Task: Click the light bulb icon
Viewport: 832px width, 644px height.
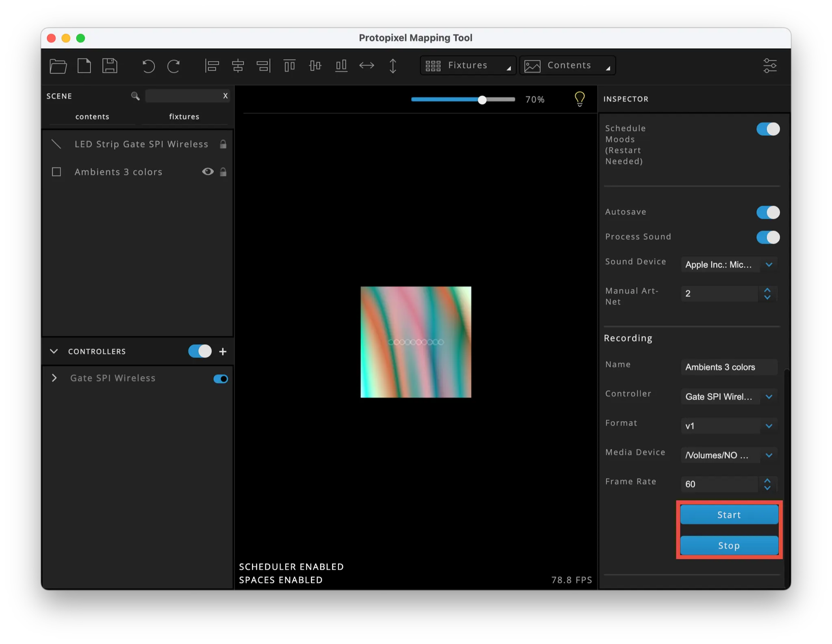Action: [580, 99]
